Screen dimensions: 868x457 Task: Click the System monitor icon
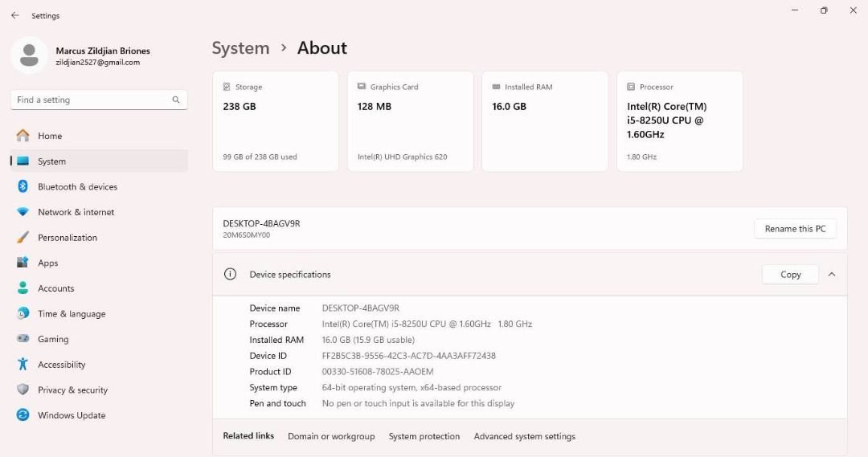point(23,161)
